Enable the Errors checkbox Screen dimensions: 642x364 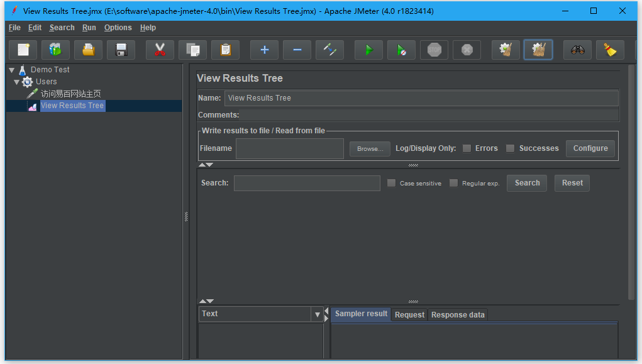pyautogui.click(x=467, y=148)
